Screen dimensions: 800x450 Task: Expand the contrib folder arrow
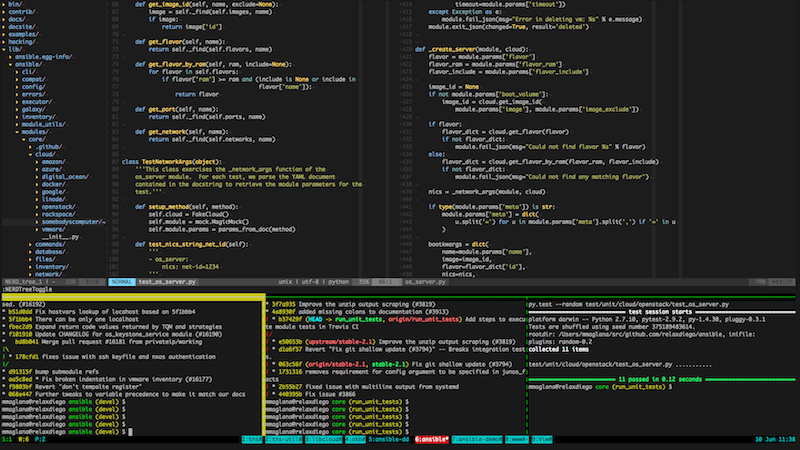(4, 12)
